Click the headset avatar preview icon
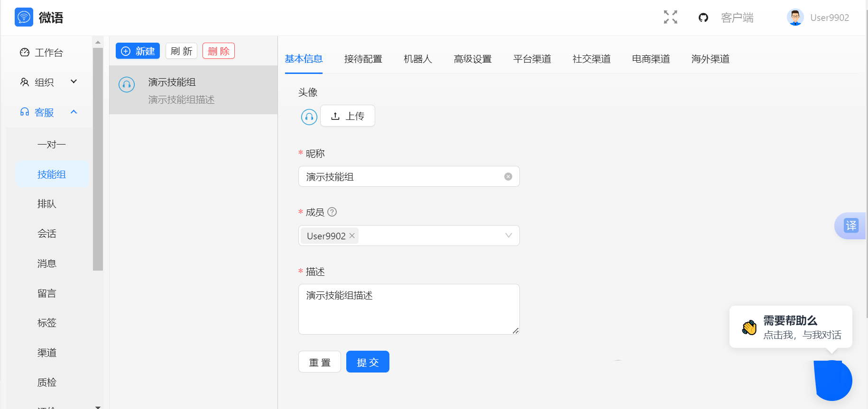This screenshot has width=868, height=409. (309, 116)
